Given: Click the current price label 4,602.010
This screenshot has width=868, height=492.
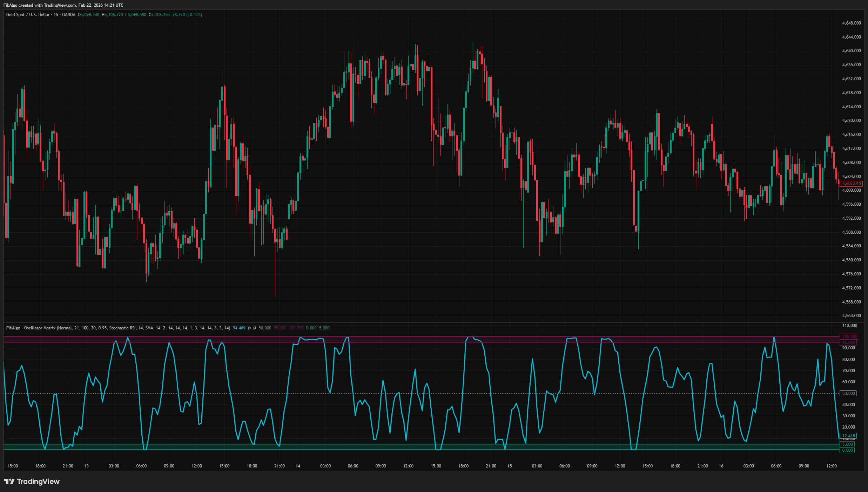Looking at the screenshot, I should pyautogui.click(x=852, y=184).
